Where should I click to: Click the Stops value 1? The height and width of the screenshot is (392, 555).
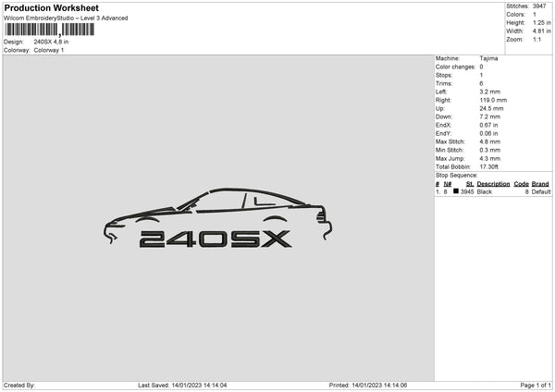[481, 75]
